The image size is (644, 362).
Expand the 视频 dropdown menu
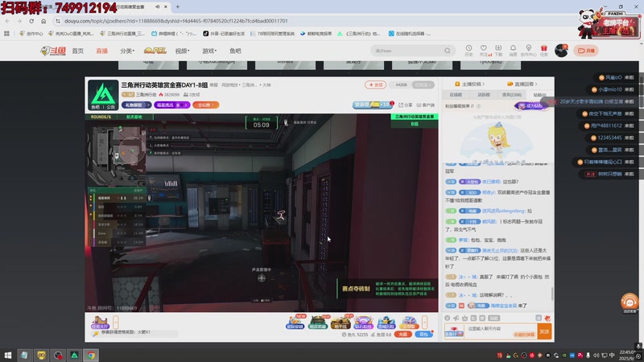182,51
